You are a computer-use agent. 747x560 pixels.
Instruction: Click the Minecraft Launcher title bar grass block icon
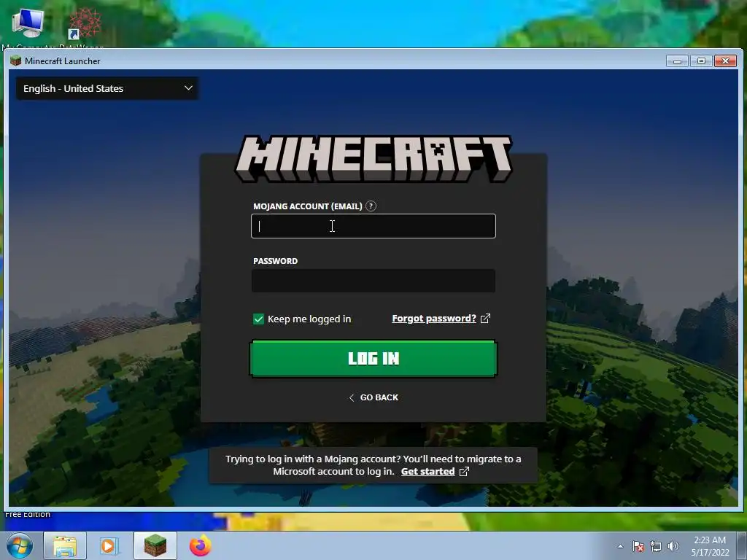[x=16, y=61]
